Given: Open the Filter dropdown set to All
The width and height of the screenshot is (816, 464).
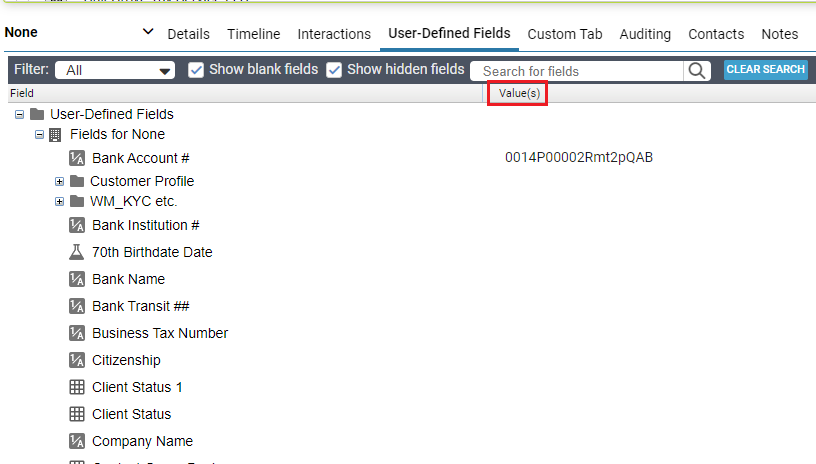Looking at the screenshot, I should coord(115,70).
